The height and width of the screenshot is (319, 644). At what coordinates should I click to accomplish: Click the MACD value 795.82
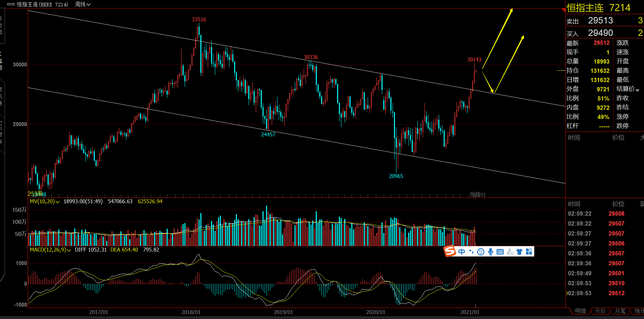(151, 250)
